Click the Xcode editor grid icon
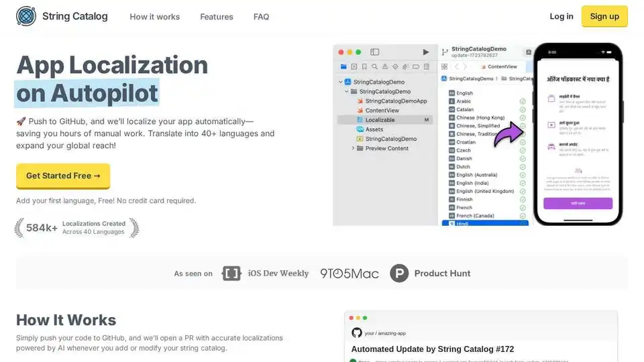644x362 pixels. point(444,66)
